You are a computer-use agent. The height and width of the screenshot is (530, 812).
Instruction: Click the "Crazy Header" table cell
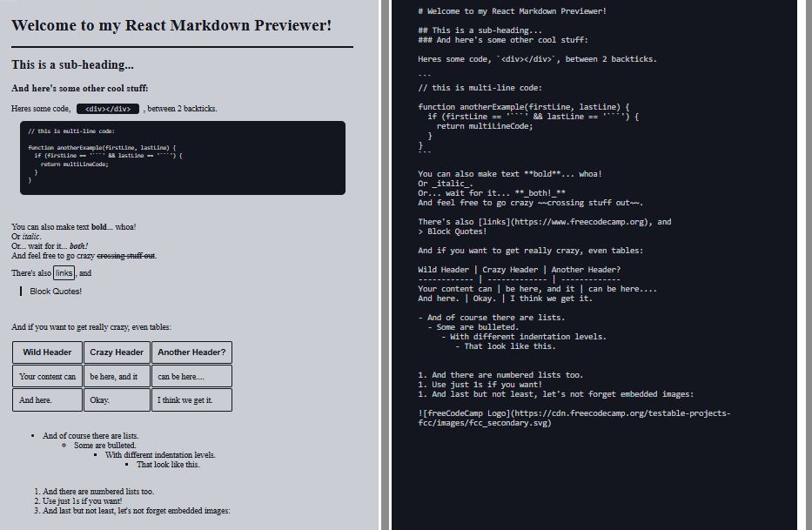117,352
